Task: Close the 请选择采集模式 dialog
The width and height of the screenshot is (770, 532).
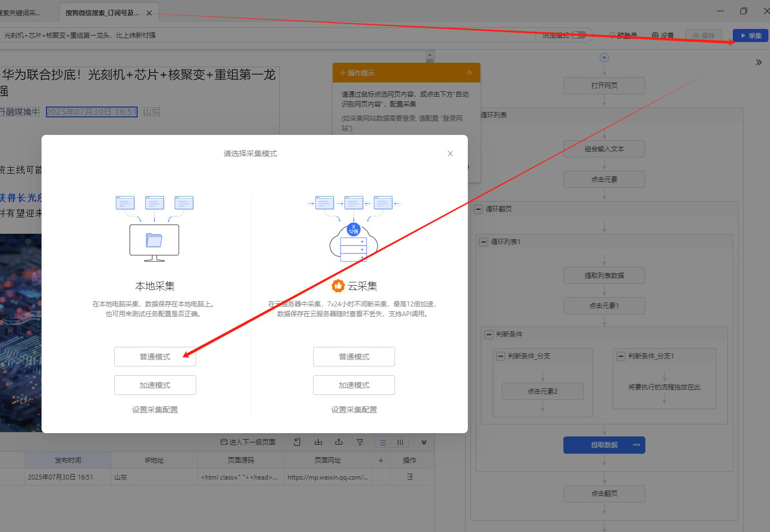Action: (450, 153)
